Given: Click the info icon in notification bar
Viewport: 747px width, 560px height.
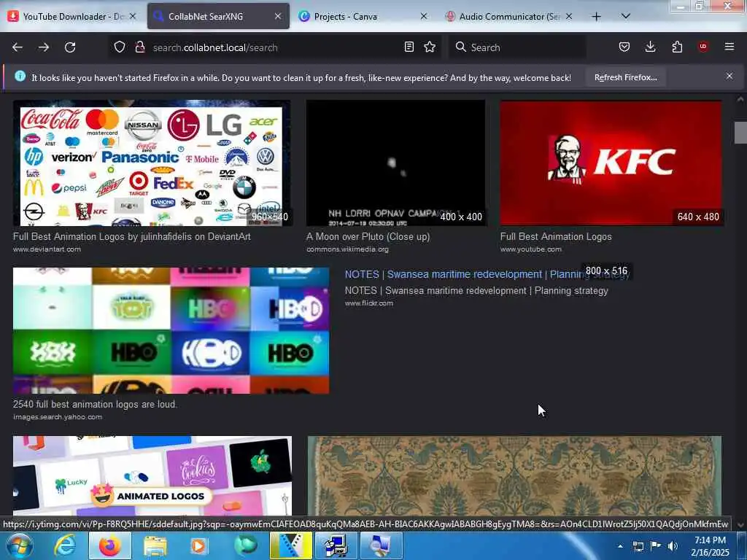Looking at the screenshot, I should (20, 76).
